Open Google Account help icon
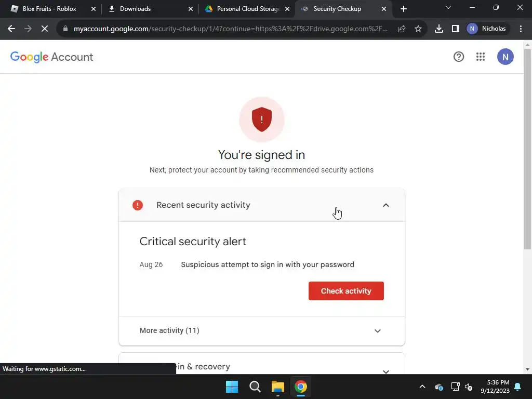Image resolution: width=532 pixels, height=399 pixels. tap(458, 57)
